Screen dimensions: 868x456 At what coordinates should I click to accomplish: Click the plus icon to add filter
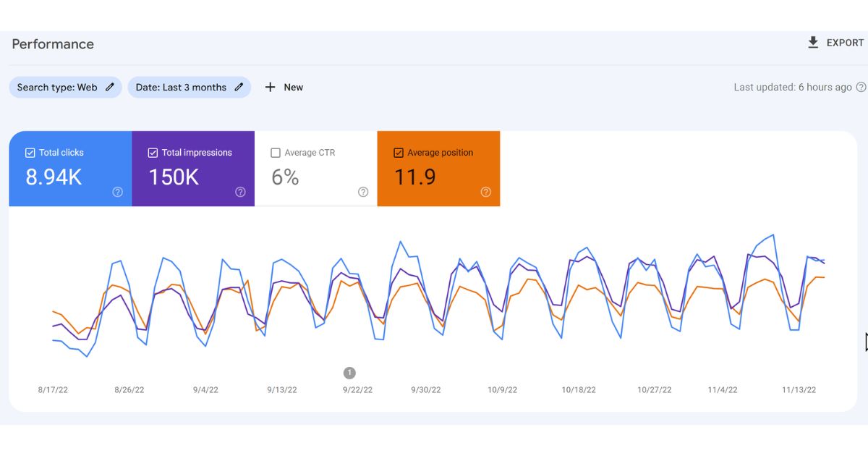click(271, 87)
